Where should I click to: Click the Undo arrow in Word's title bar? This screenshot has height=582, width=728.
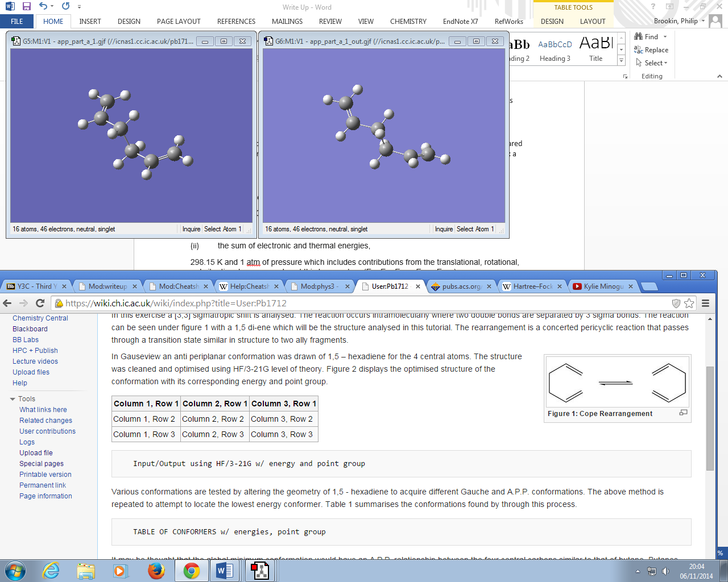pos(43,6)
